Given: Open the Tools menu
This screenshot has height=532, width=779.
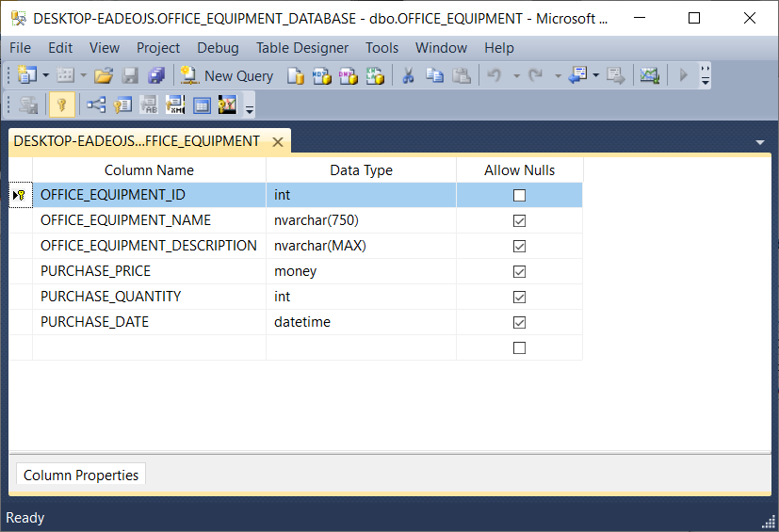Looking at the screenshot, I should tap(381, 47).
